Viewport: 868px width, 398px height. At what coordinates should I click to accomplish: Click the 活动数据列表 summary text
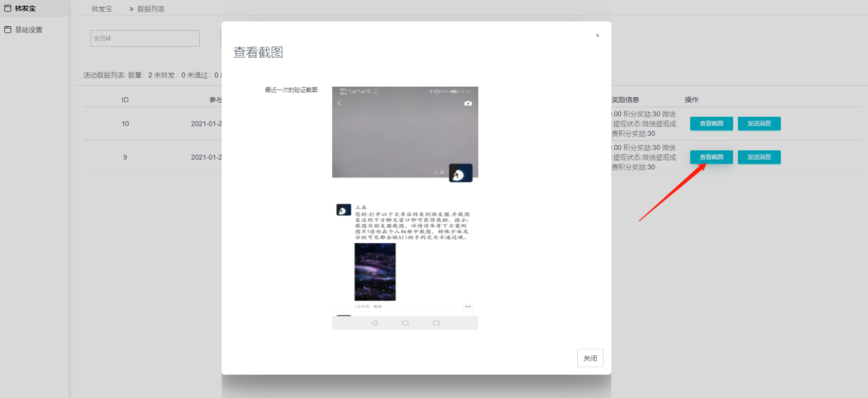152,75
